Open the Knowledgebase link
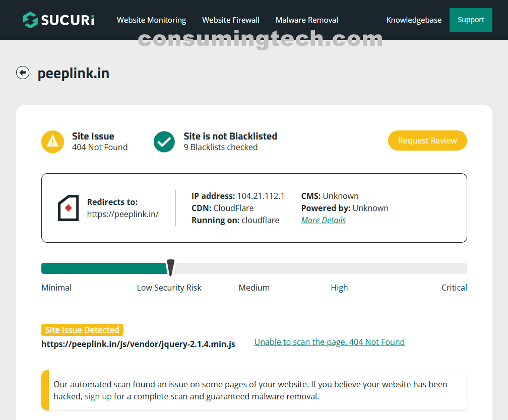This screenshot has height=420, width=508. tap(414, 20)
